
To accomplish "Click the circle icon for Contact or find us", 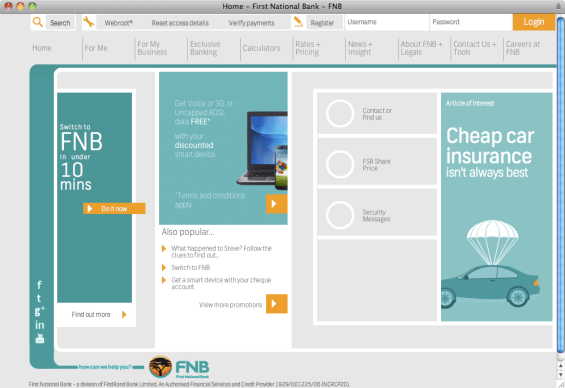I will coord(340,113).
